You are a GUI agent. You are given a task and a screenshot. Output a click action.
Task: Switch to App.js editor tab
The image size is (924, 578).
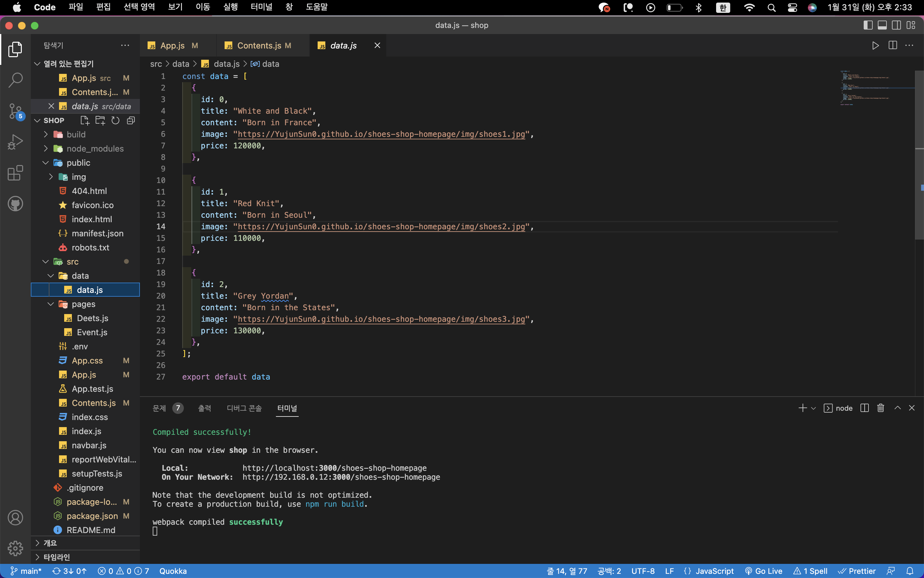pos(178,46)
